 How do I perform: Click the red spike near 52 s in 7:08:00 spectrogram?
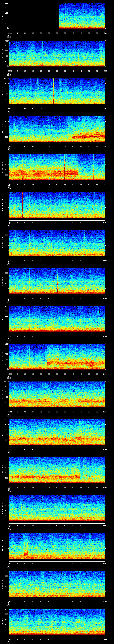[93, 167]
